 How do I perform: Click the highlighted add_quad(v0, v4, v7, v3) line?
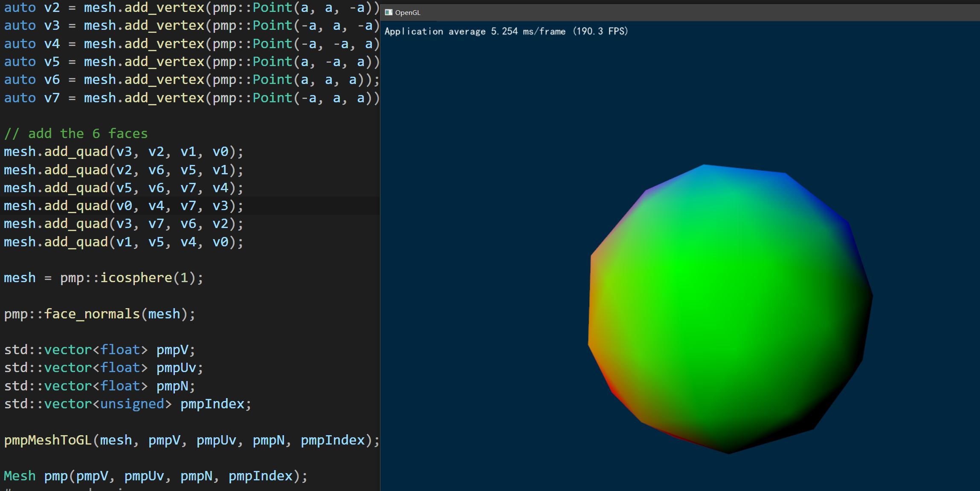[124, 205]
